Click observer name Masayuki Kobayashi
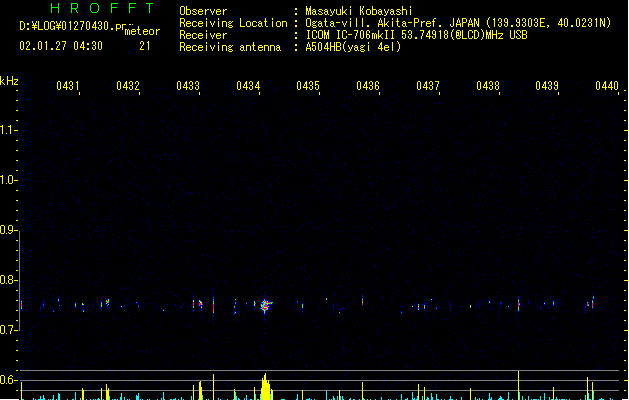This screenshot has width=629, height=400. click(x=358, y=11)
